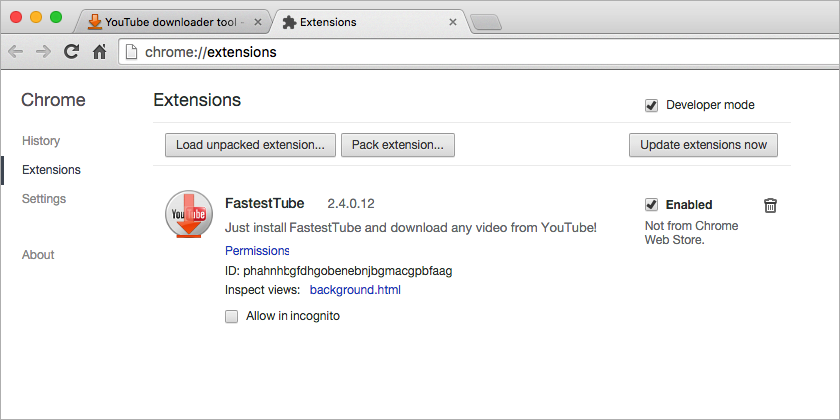Open the Permissions link

tap(257, 251)
